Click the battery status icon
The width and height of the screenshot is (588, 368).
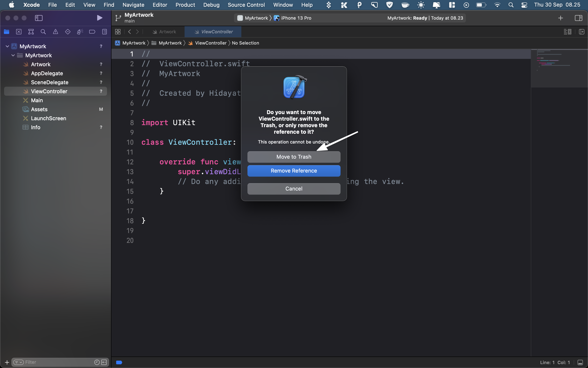(x=481, y=5)
